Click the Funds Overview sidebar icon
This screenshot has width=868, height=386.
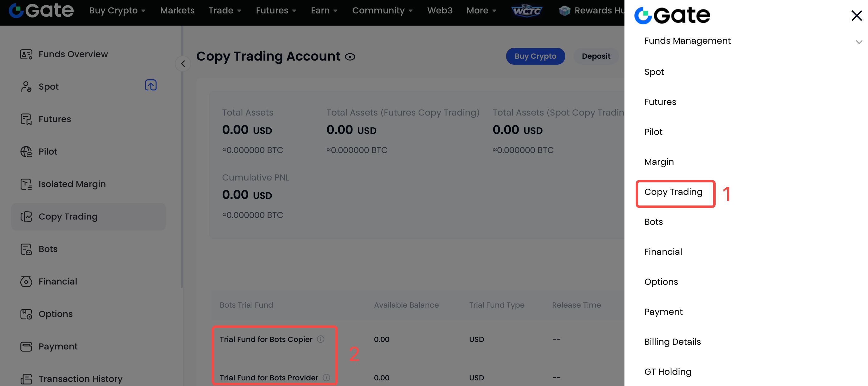[x=26, y=54]
